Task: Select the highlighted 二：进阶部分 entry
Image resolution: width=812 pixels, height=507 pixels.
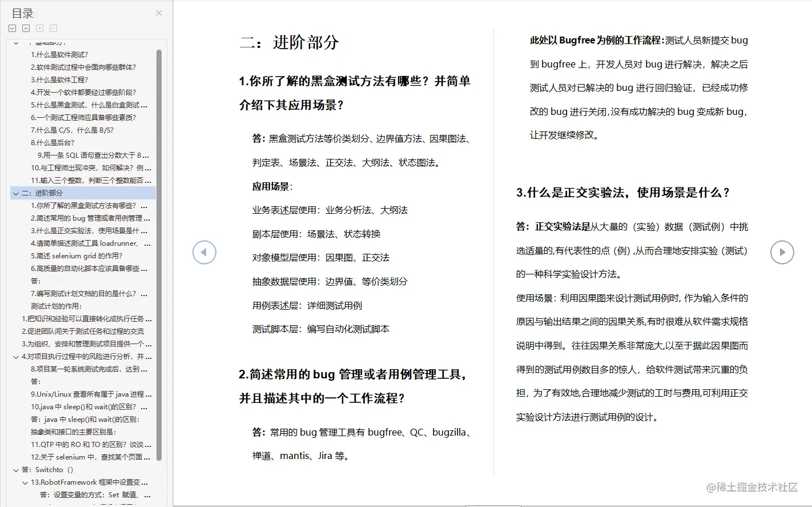Action: (x=51, y=193)
